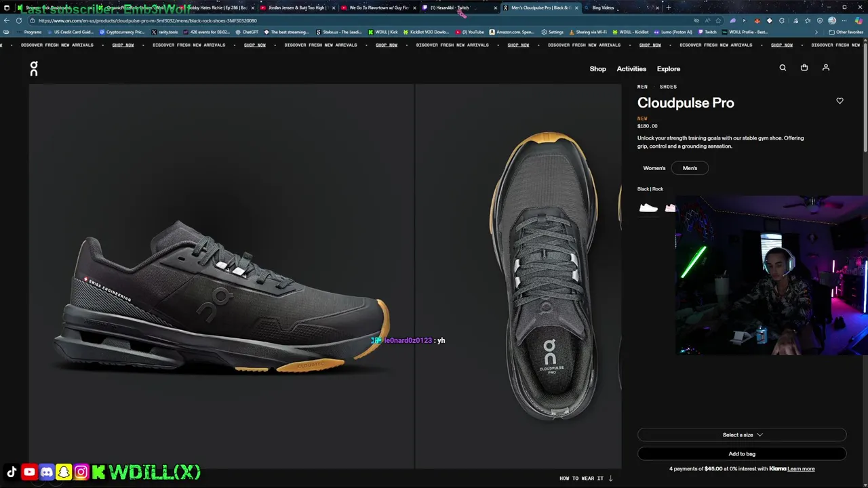Open US Credit Card Guide bookmark
The height and width of the screenshot is (488, 868).
[x=71, y=32]
